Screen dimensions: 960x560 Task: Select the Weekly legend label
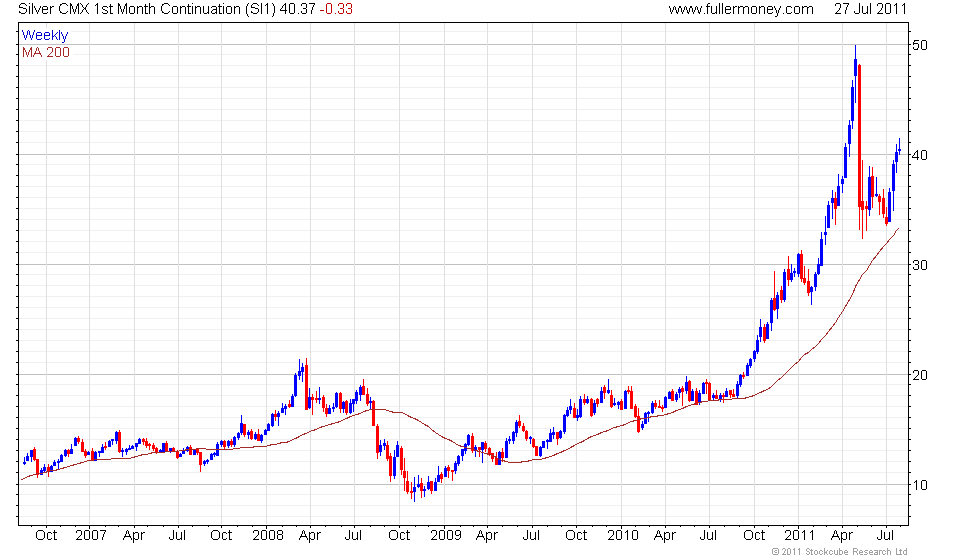click(x=45, y=35)
